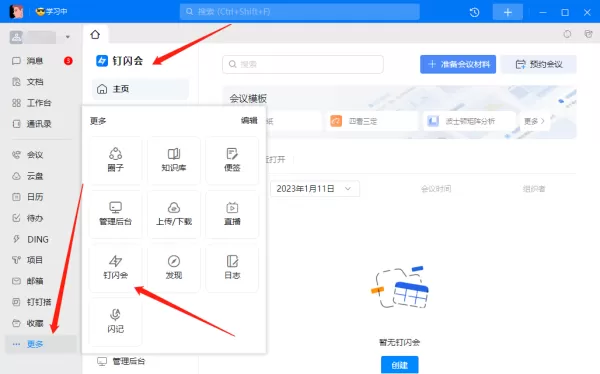Expand 更多 meeting templates chevron
600x374 pixels.
(x=535, y=121)
